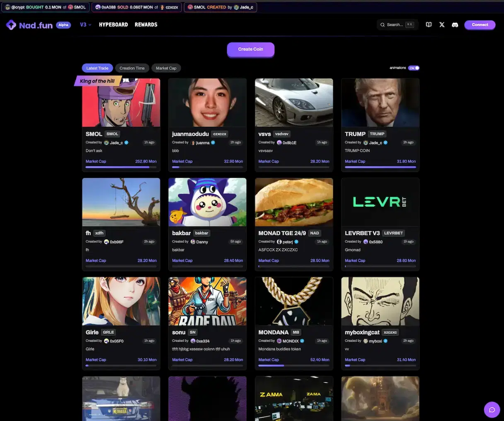Click Jade_c's avatar on SMOL card
This screenshot has width=504, height=421.
(107, 143)
